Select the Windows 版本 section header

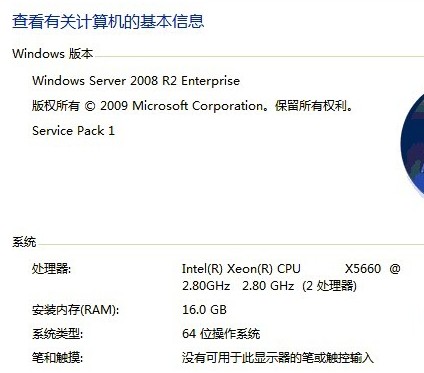(x=53, y=54)
